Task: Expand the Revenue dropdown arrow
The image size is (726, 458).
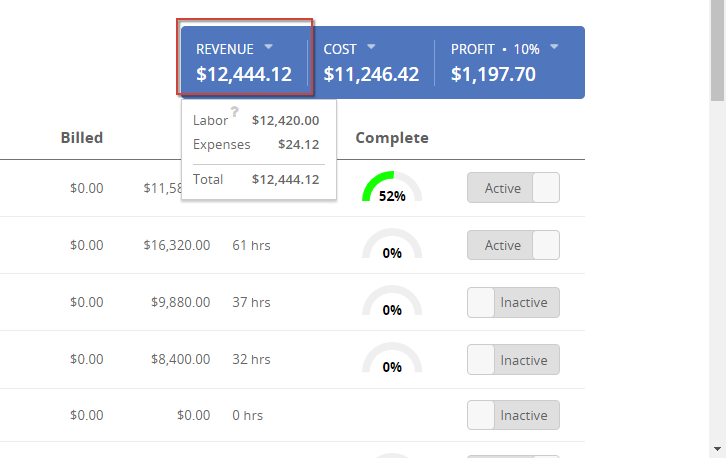Action: 269,47
